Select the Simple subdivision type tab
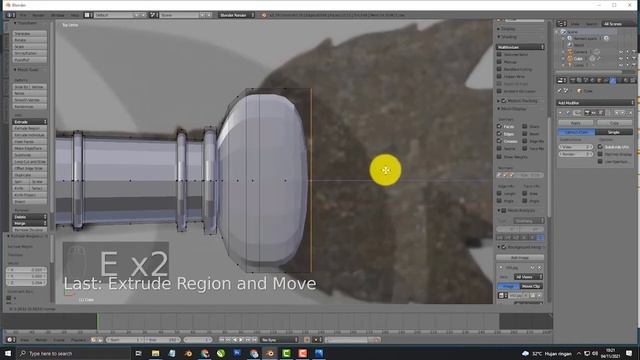This screenshot has height=360, width=640. pyautogui.click(x=614, y=132)
